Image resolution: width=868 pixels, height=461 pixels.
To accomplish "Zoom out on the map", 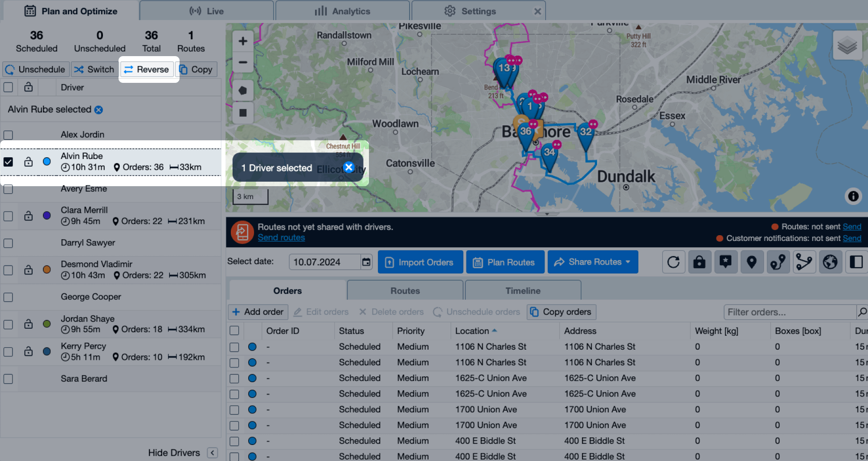I will pos(243,62).
